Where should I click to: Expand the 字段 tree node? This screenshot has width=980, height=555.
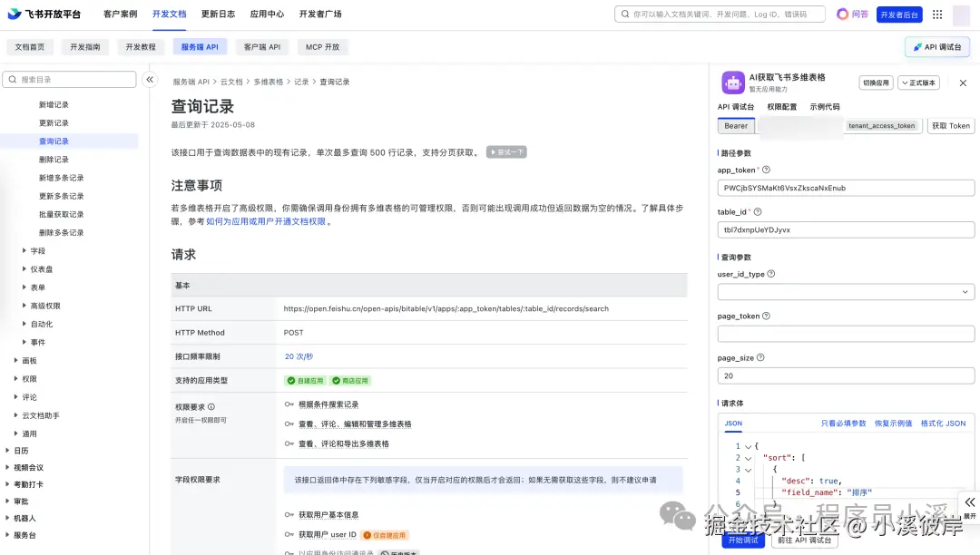tap(24, 250)
